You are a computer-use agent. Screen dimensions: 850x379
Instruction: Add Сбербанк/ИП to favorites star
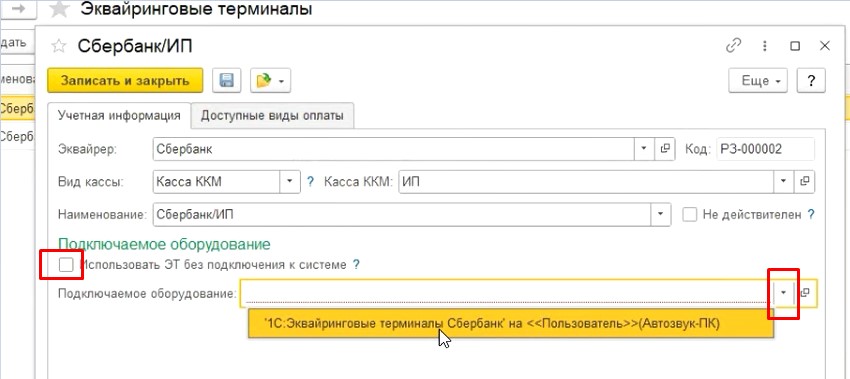pos(58,47)
